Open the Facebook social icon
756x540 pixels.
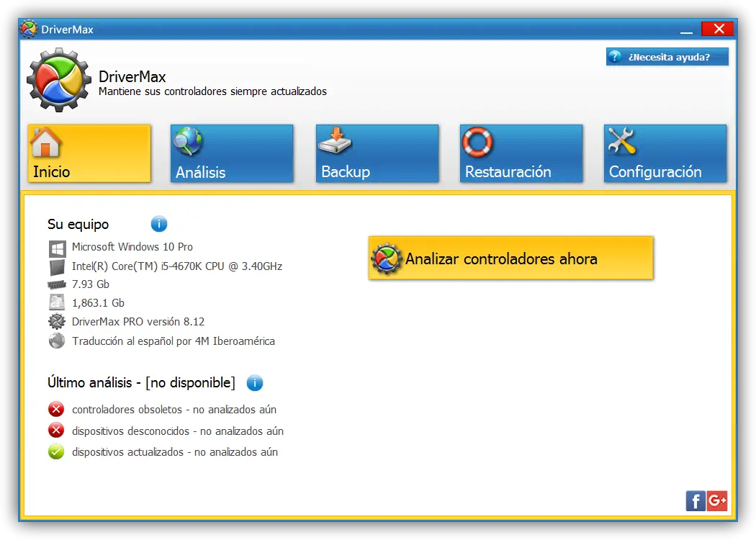[x=696, y=501]
